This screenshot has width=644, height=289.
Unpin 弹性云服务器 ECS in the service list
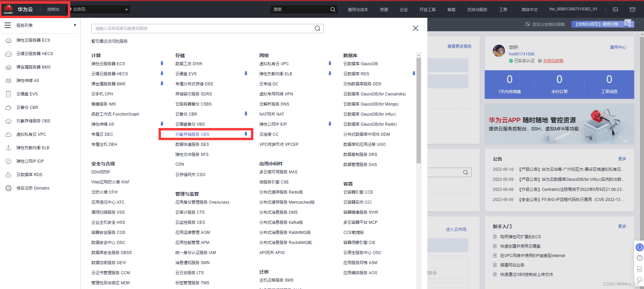162,63
